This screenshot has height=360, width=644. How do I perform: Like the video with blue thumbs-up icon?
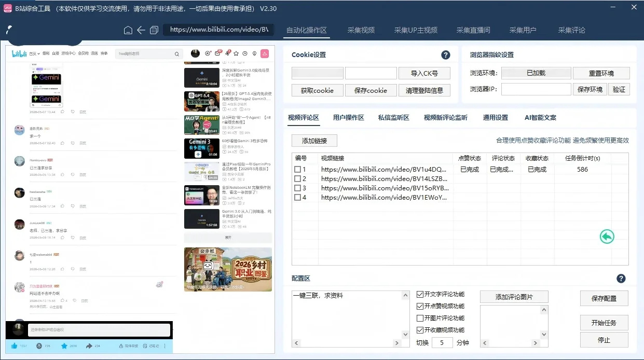click(14, 346)
